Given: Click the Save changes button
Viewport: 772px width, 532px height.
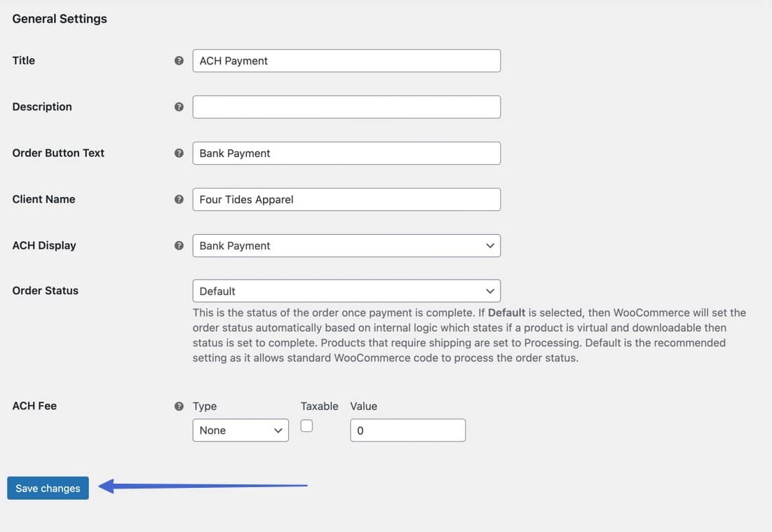Looking at the screenshot, I should (x=48, y=489).
